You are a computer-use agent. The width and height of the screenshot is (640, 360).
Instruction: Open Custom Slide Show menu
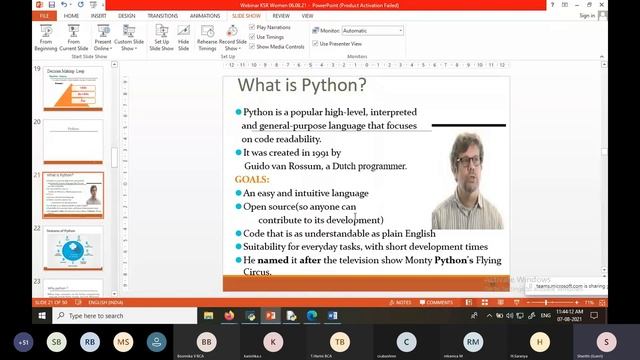click(x=129, y=38)
